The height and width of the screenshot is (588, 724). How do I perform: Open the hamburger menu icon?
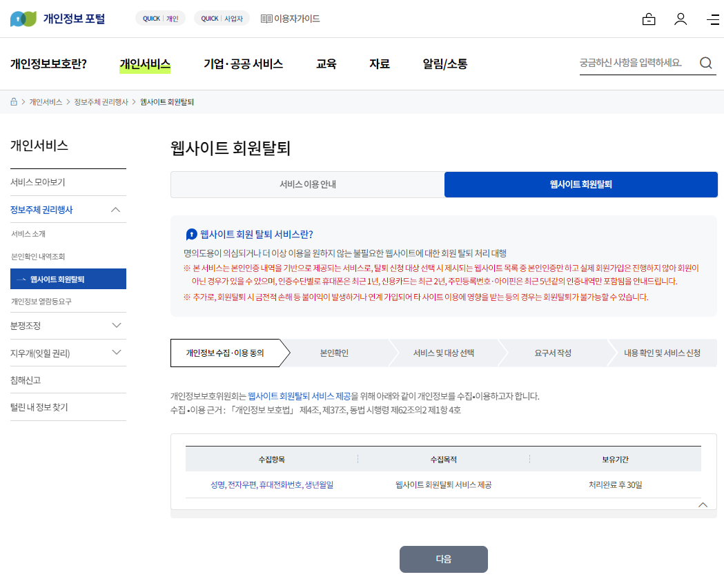tap(713, 19)
